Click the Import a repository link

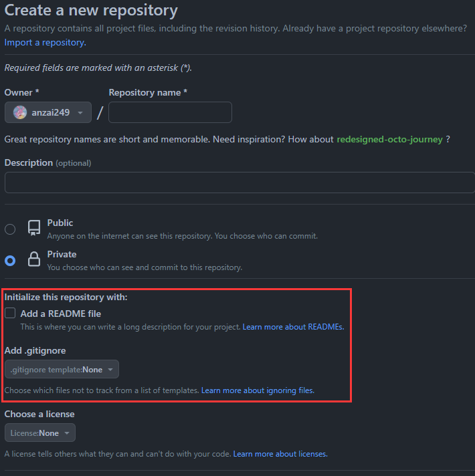click(45, 43)
